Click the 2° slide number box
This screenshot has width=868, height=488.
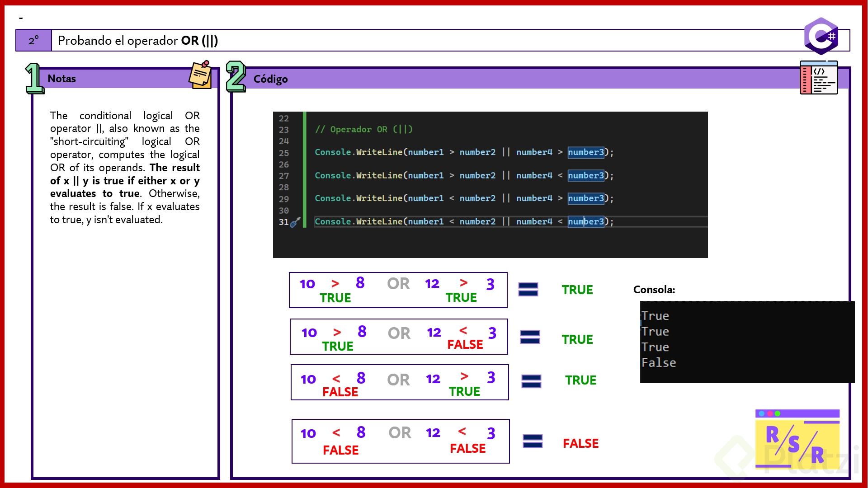(34, 41)
